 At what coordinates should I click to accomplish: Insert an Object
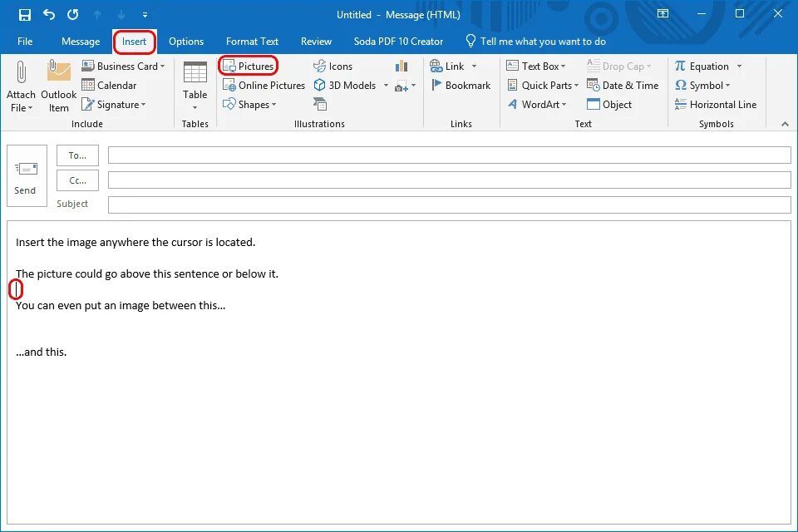609,105
